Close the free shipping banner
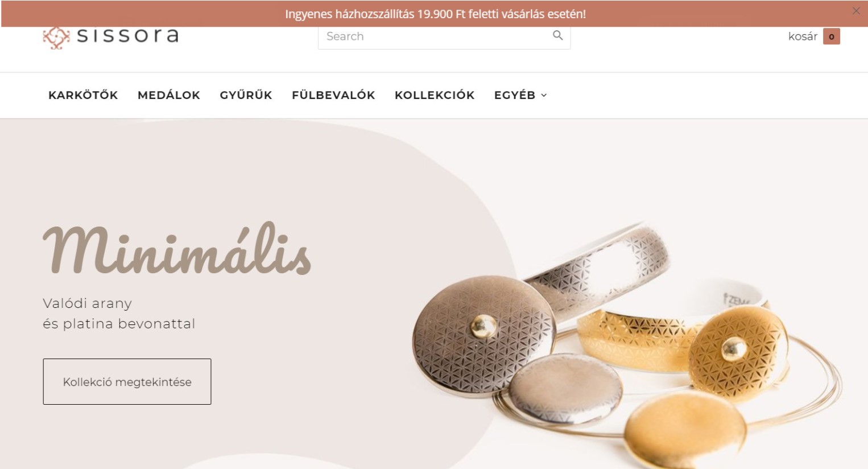The width and height of the screenshot is (868, 469). pyautogui.click(x=856, y=11)
